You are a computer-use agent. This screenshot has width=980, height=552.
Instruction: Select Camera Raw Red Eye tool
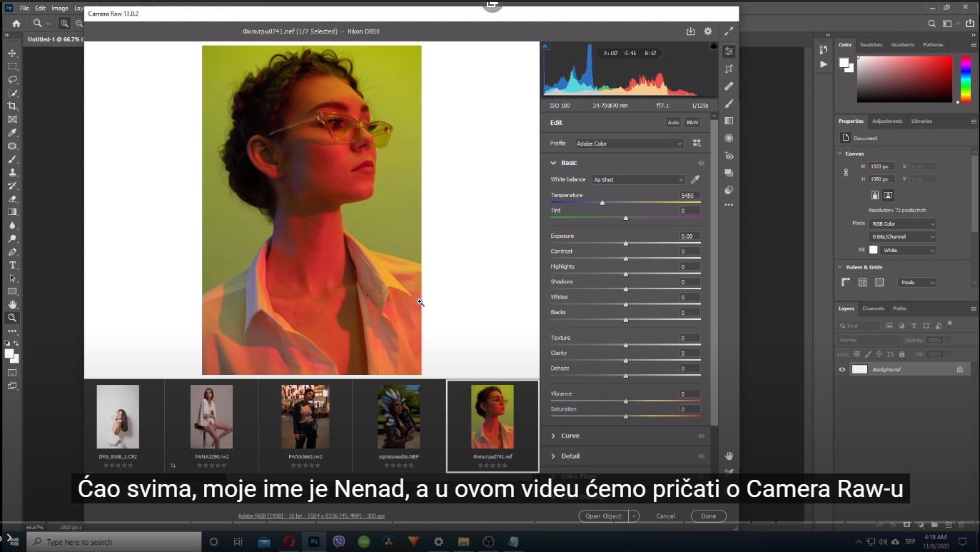point(729,156)
